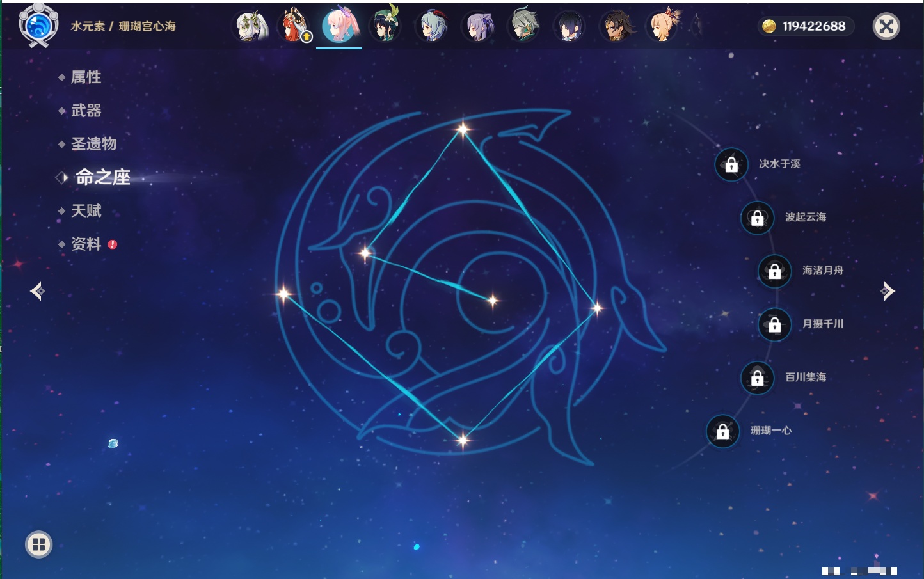Select the red-haired avatar with upgrade arrow
Viewport: 924px width, 579px height.
pyautogui.click(x=294, y=26)
